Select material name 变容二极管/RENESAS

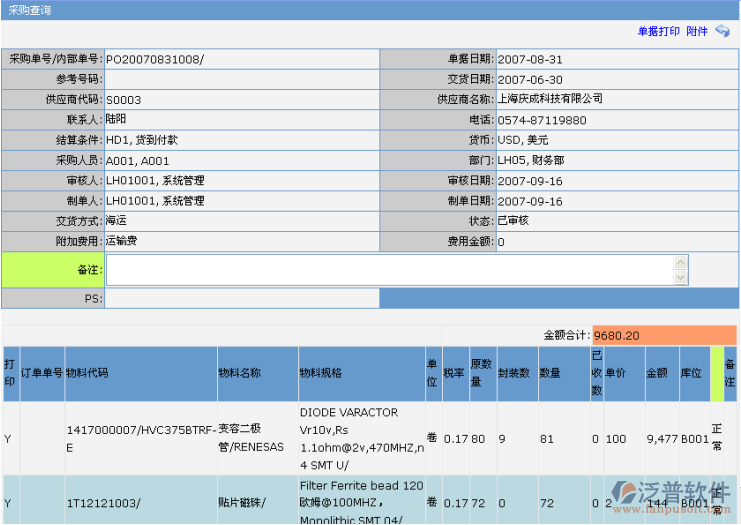pos(251,438)
